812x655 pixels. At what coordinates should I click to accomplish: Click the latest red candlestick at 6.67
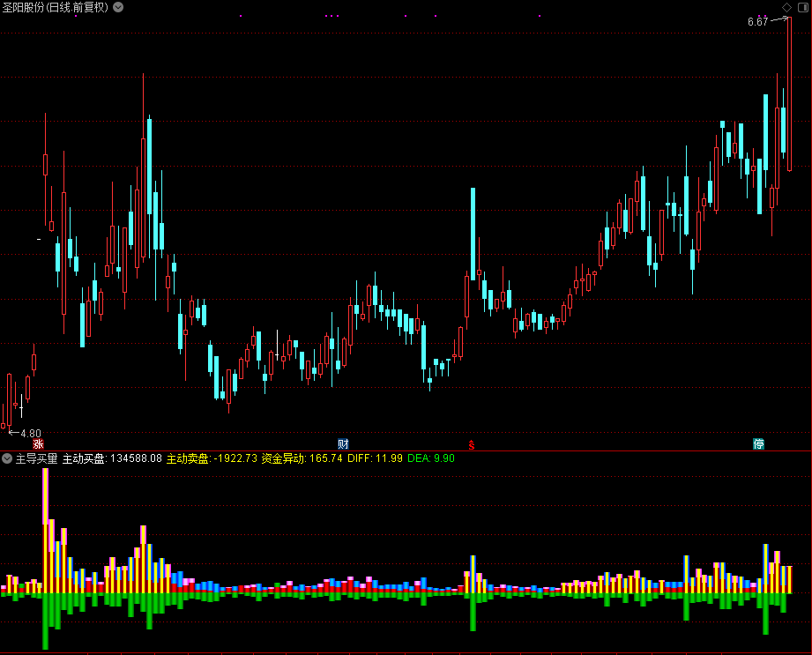(x=790, y=93)
